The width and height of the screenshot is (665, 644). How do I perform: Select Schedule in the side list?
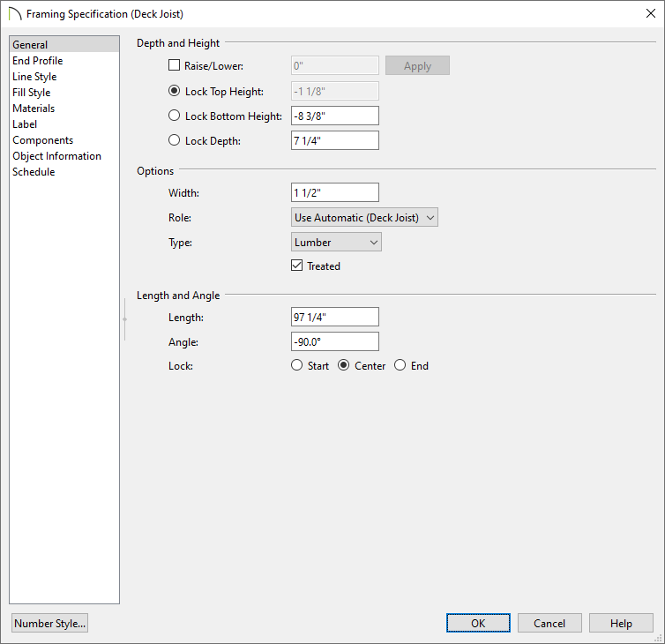coord(64,172)
